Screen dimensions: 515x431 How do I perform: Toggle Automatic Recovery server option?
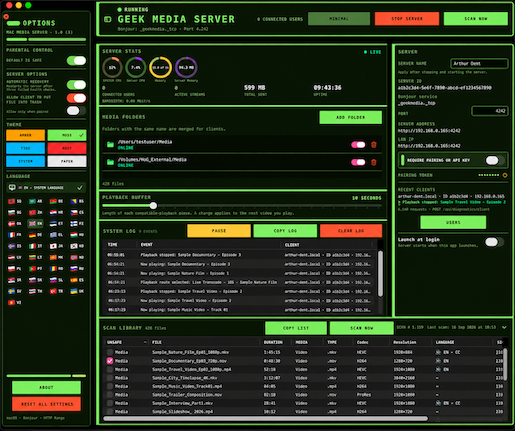[x=76, y=85]
